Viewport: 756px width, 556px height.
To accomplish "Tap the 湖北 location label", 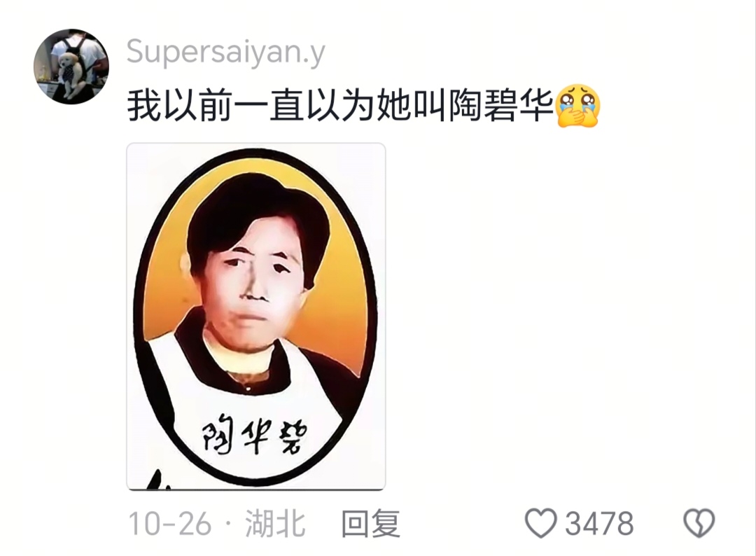I will pyautogui.click(x=275, y=523).
